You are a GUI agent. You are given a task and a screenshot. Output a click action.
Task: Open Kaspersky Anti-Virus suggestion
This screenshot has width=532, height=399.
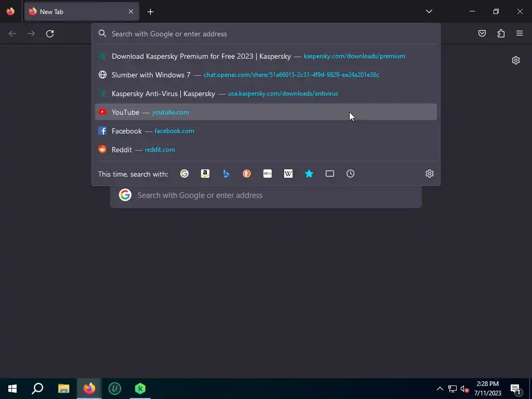click(x=266, y=94)
